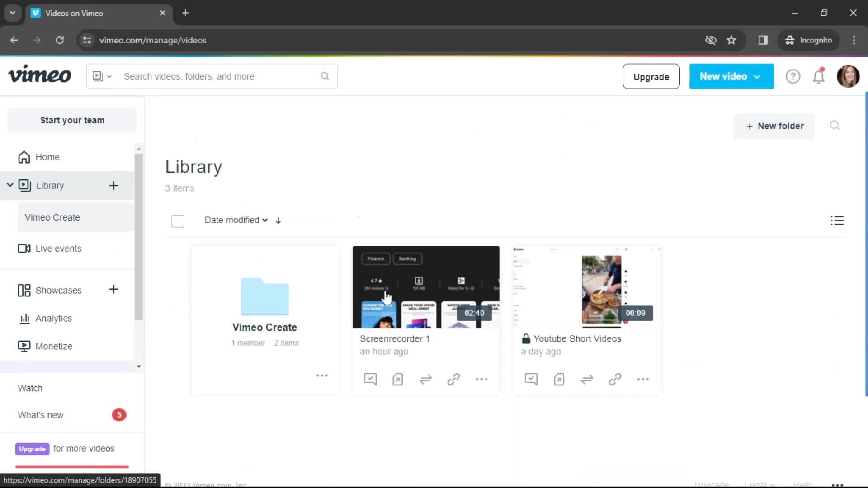Click the review/checkmark icon on Screenrecorder 1
The height and width of the screenshot is (488, 868).
[x=370, y=379]
